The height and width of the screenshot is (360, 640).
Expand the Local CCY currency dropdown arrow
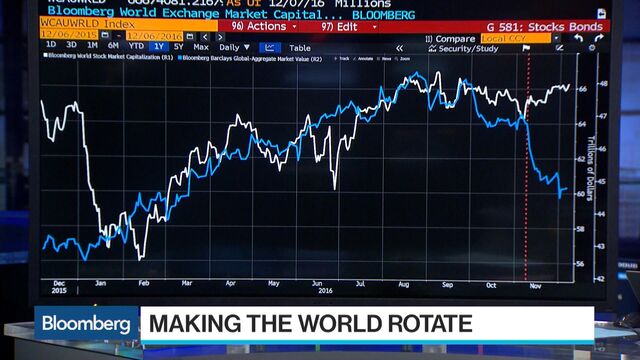pyautogui.click(x=556, y=38)
